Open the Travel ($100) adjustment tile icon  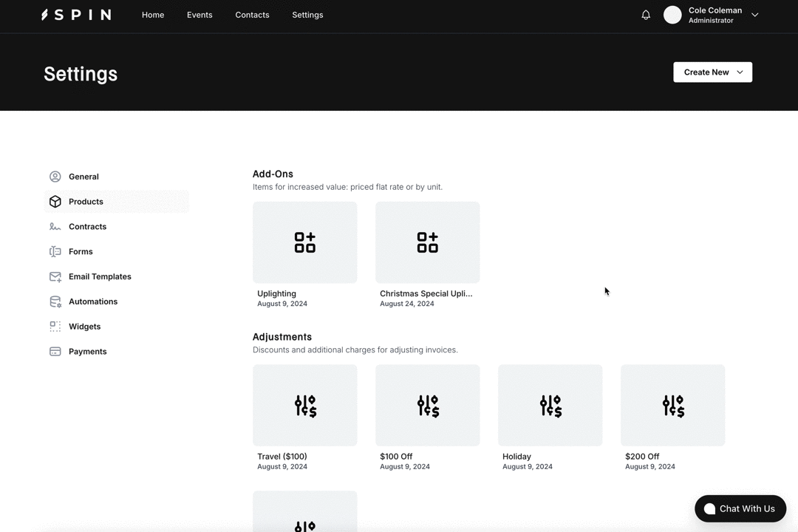tap(305, 405)
